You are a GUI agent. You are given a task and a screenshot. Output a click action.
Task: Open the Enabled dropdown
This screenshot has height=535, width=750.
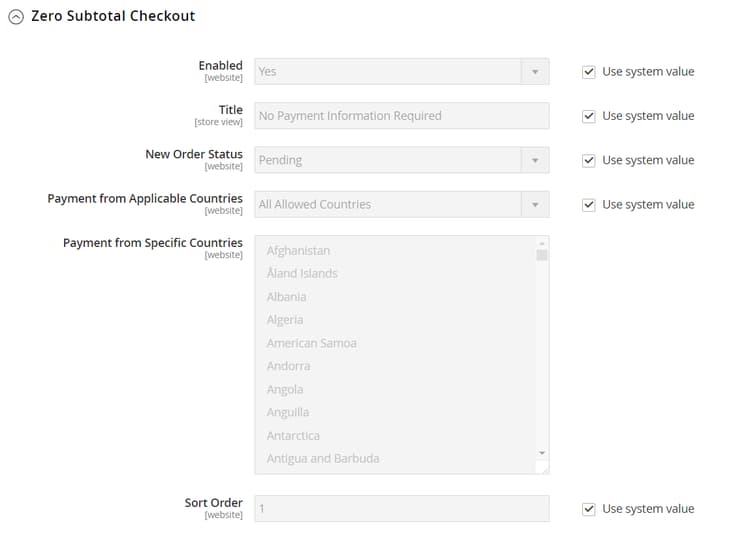pyautogui.click(x=401, y=72)
